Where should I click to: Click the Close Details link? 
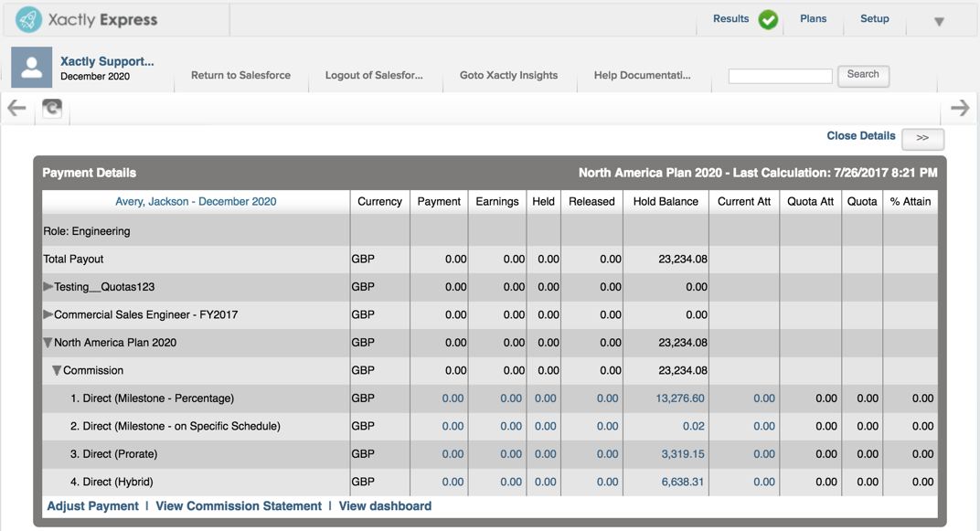click(x=860, y=135)
